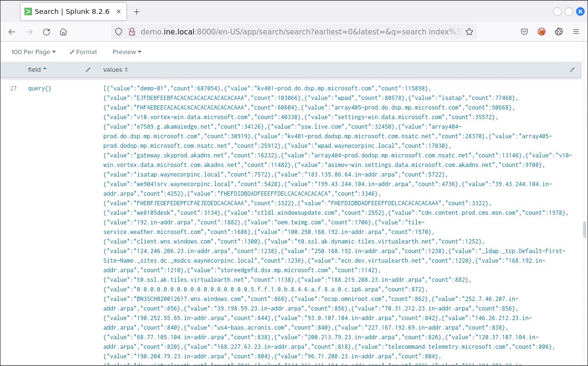Screen dimensions: 588x366
Task: Click the vertical scrollbar thumb
Action: 584,230
